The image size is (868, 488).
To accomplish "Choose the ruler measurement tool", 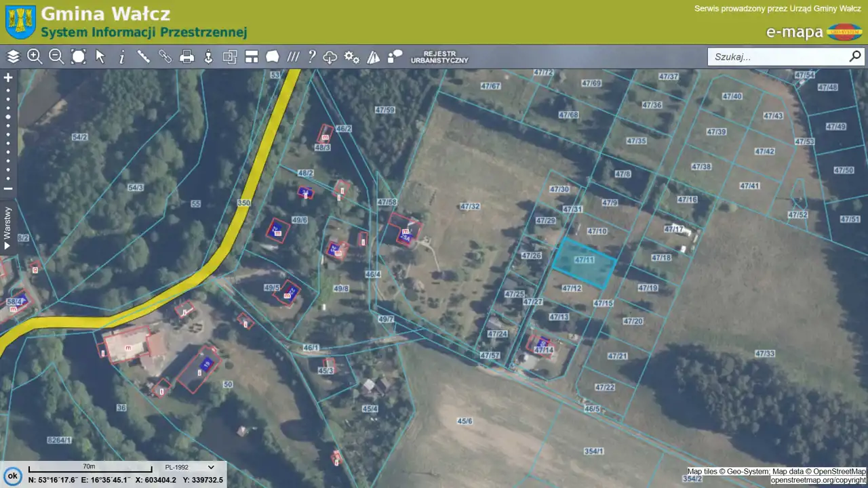I will (144, 57).
